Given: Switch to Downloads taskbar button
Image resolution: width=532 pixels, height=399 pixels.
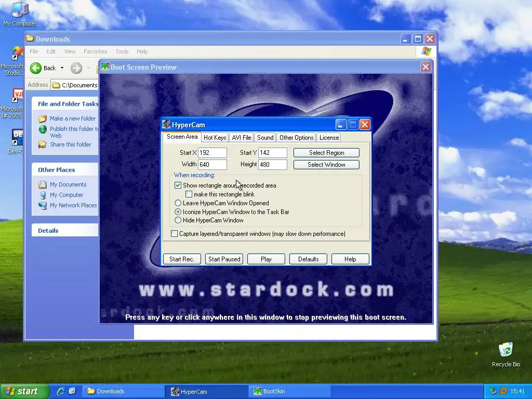Looking at the screenshot, I should click(x=124, y=391).
